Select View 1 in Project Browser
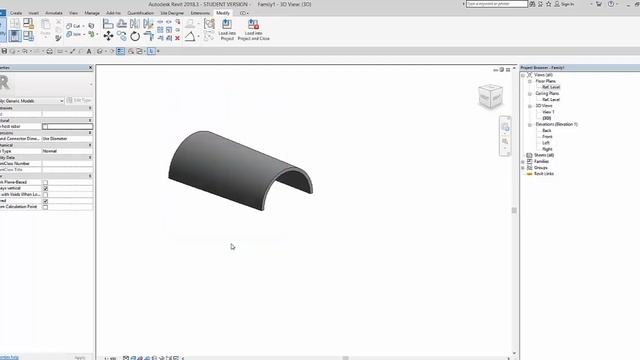 point(548,112)
